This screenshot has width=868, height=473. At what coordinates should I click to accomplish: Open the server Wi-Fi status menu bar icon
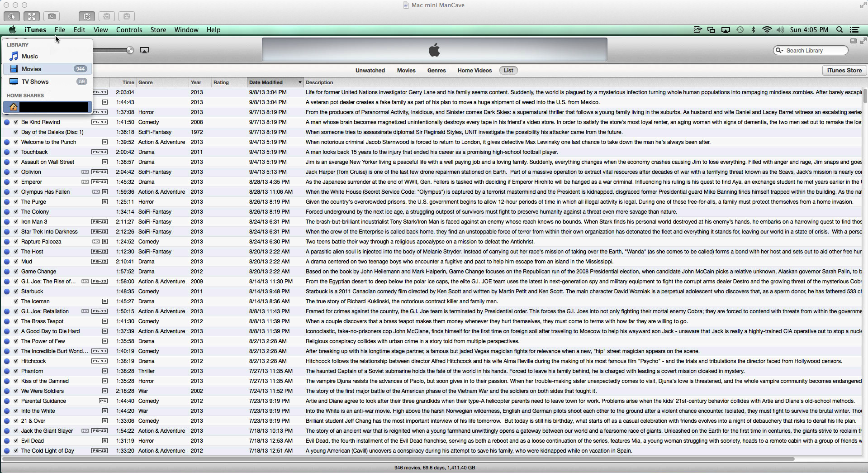[x=697, y=30]
